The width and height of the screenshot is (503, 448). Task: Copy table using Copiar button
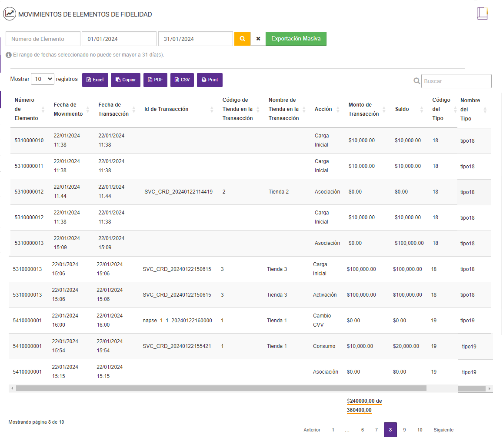[126, 80]
